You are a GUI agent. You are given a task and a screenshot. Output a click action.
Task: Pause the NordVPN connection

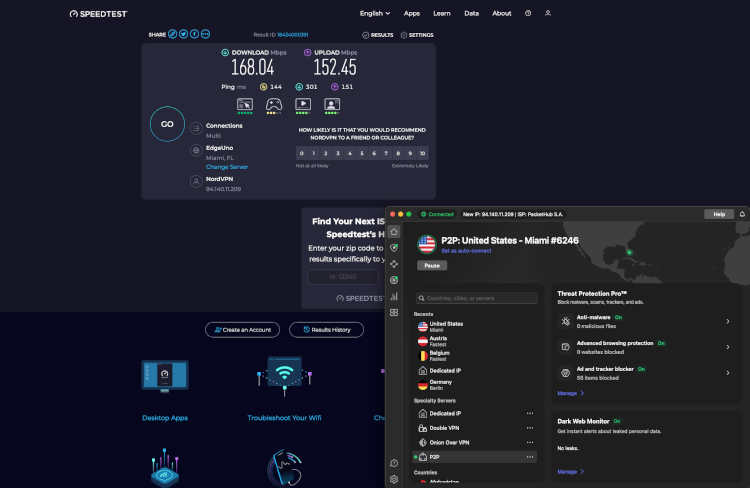tap(432, 266)
